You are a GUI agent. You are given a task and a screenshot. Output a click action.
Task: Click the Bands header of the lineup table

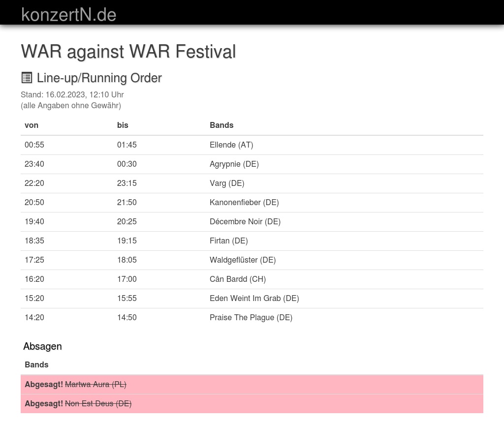pos(221,125)
